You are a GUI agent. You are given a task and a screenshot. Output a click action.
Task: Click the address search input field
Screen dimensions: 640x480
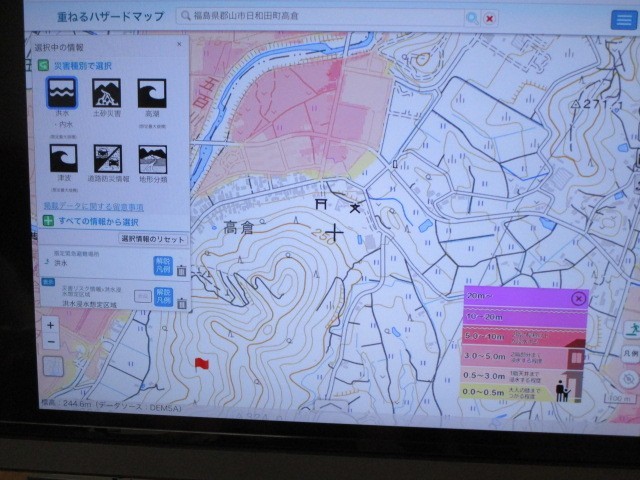coord(320,17)
